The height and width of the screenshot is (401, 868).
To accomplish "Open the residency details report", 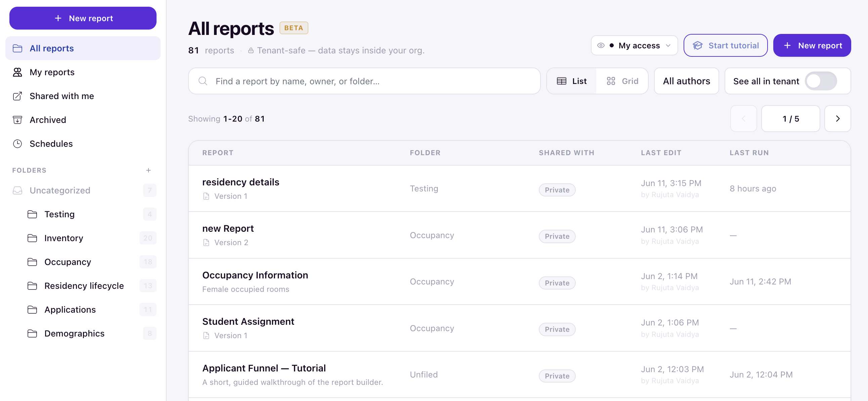I will coord(241,182).
